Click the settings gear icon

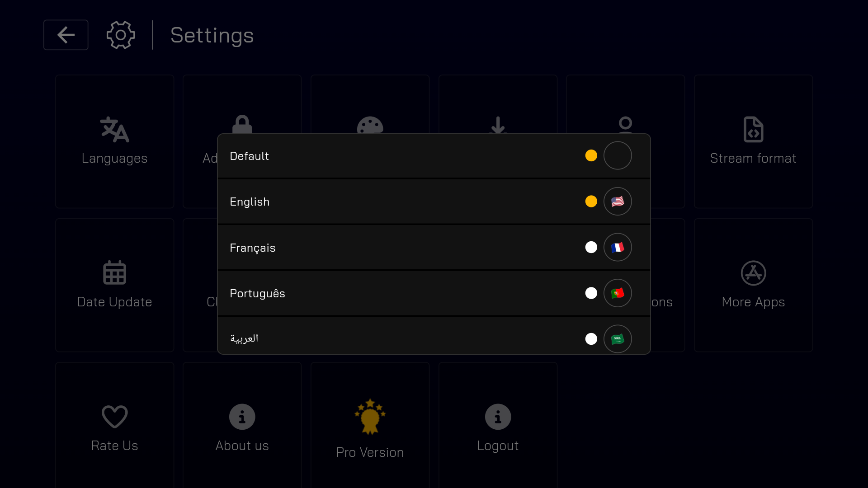point(121,35)
